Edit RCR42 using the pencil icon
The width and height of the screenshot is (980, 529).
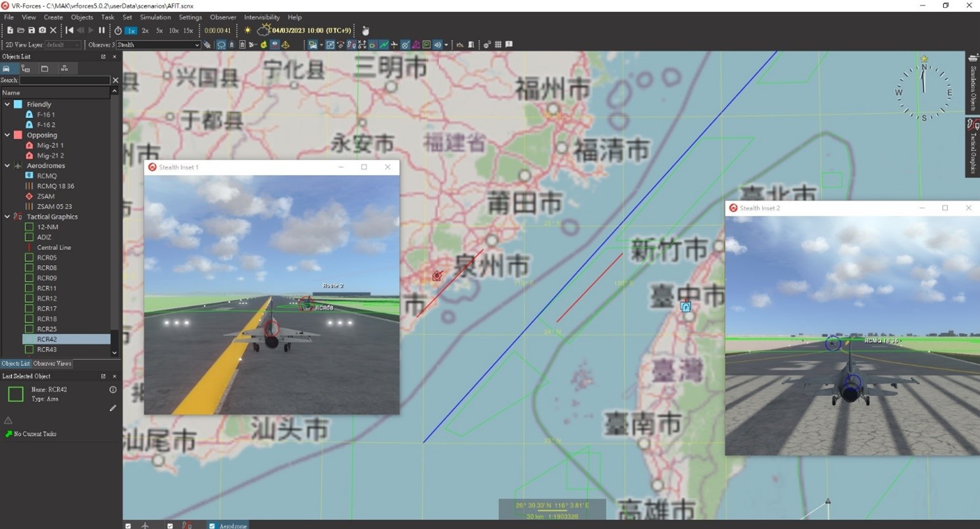[x=113, y=408]
